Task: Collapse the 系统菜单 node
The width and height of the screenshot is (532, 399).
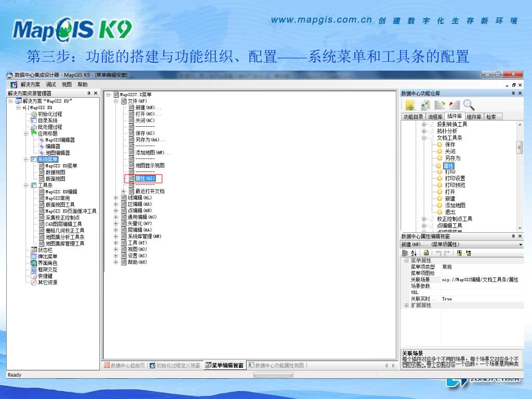Action: pyautogui.click(x=26, y=159)
